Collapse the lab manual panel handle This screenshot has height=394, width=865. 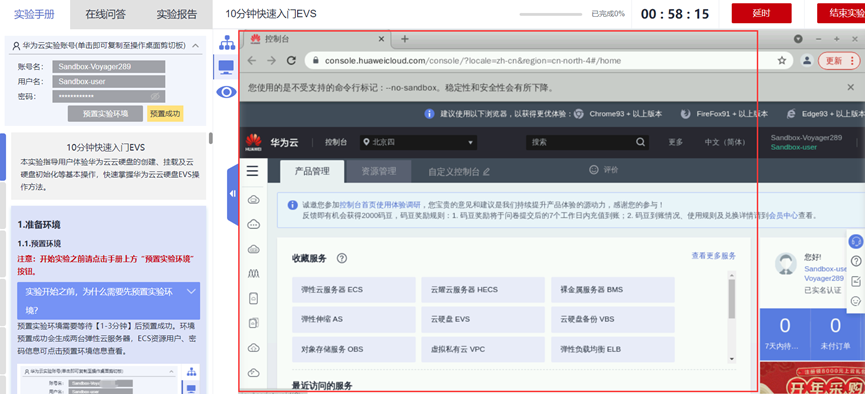(232, 194)
